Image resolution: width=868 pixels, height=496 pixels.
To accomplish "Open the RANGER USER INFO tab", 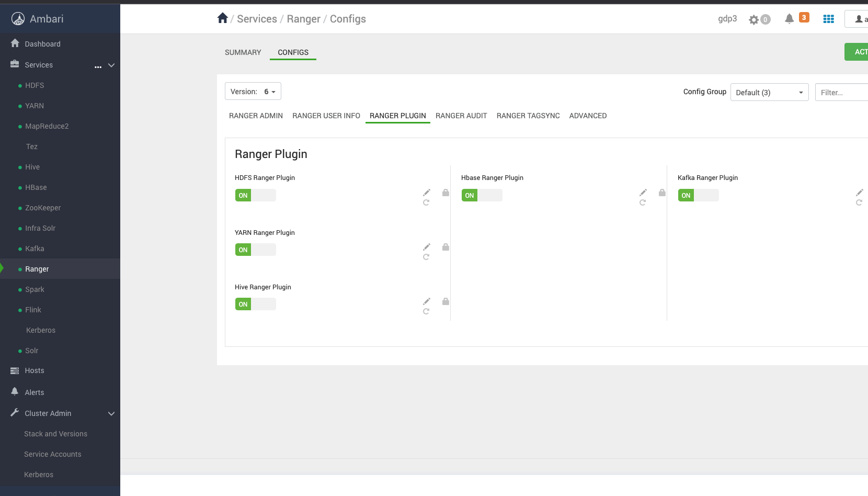I will click(x=326, y=116).
